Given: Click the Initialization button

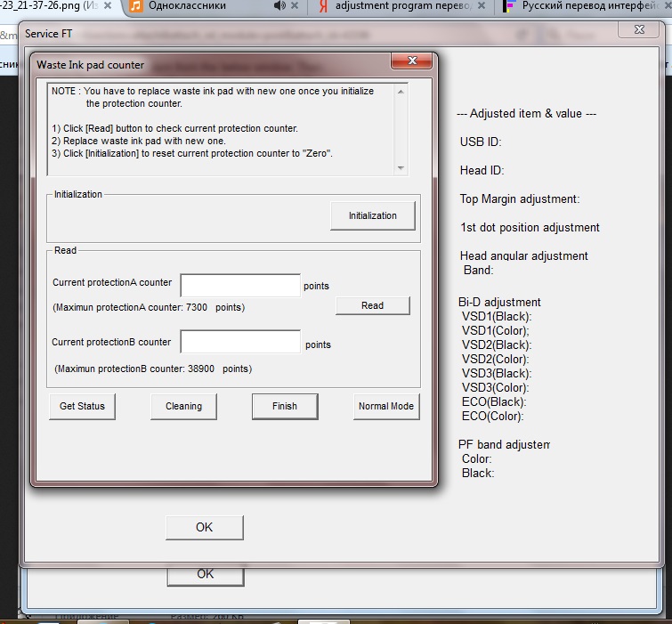Looking at the screenshot, I should 372,215.
